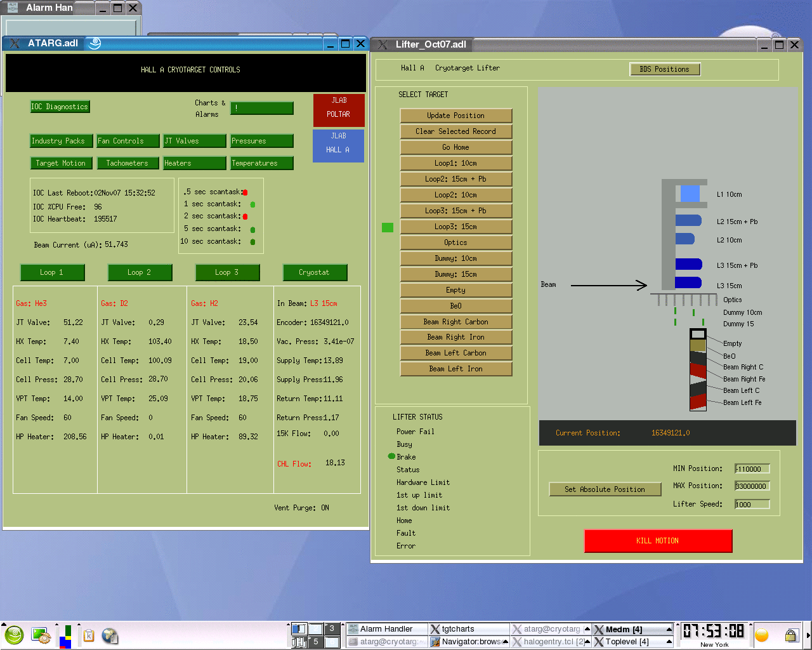Open Loop 1 detail screen

[x=53, y=272]
